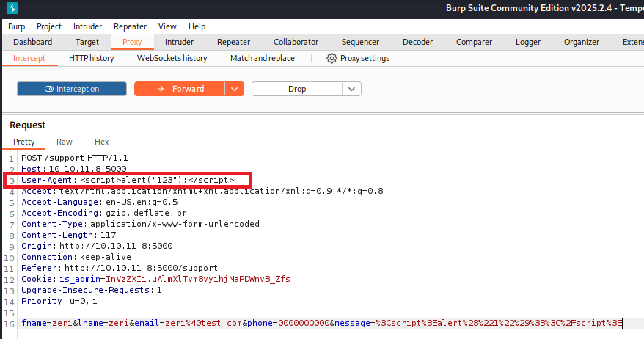Open the WebSockets history tab

coord(172,58)
